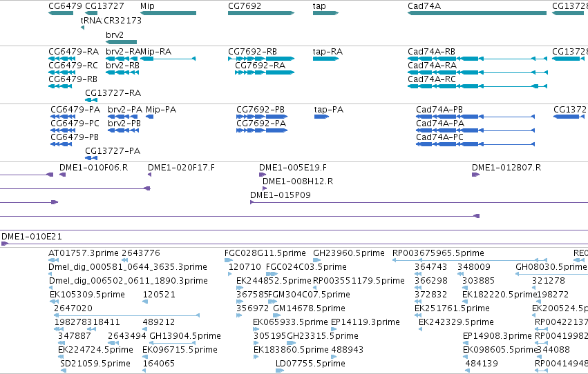
Task: Open protein CG6479-PB
Action: point(75,137)
